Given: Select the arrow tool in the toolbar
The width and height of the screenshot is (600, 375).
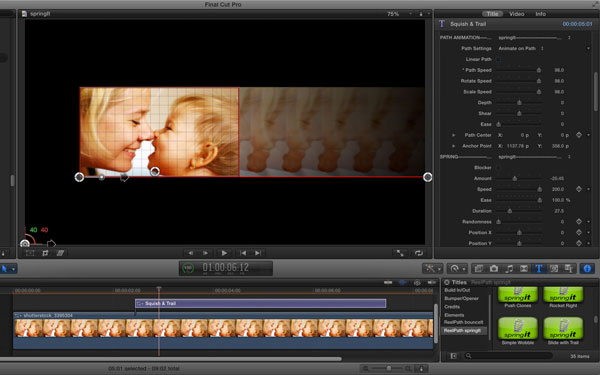Looking at the screenshot, I should [5, 269].
